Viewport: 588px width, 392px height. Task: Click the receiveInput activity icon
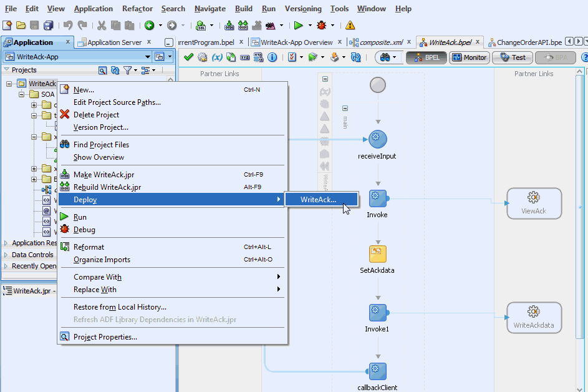click(x=378, y=139)
